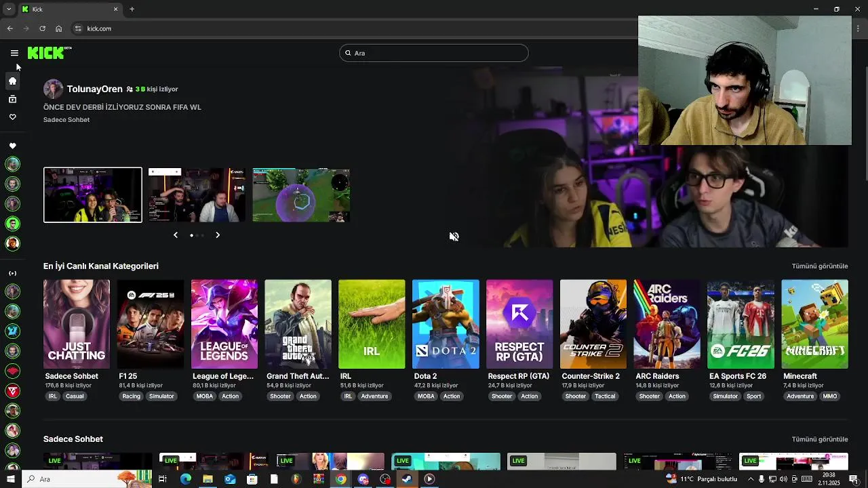Click the Racing tag under F1 25
868x488 pixels.
132,396
